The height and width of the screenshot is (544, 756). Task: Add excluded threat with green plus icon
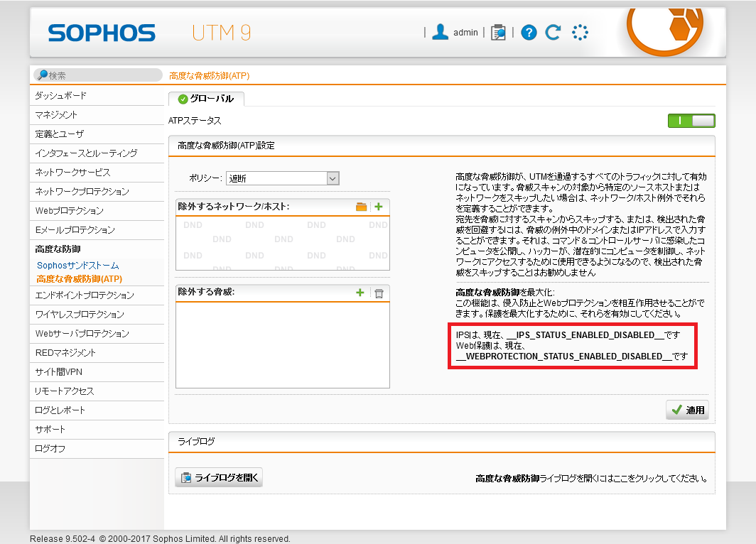pos(360,293)
